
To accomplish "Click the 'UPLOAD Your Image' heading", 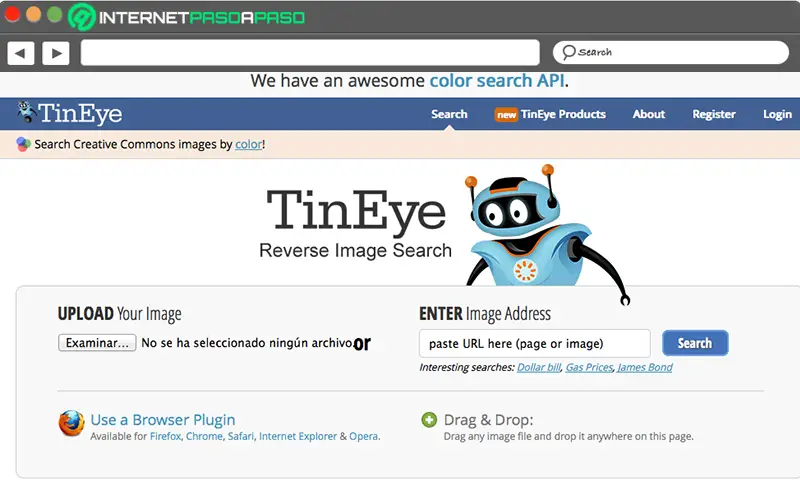I will pyautogui.click(x=119, y=314).
